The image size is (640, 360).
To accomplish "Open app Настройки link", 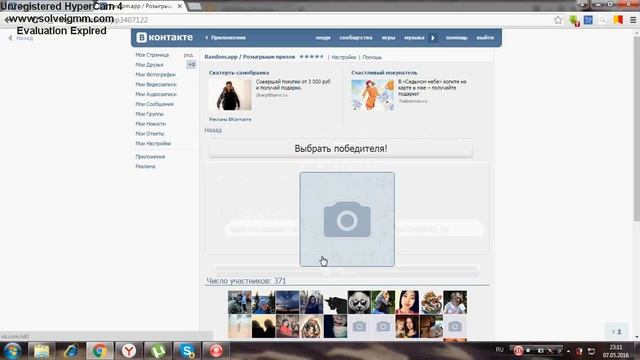I will 344,57.
